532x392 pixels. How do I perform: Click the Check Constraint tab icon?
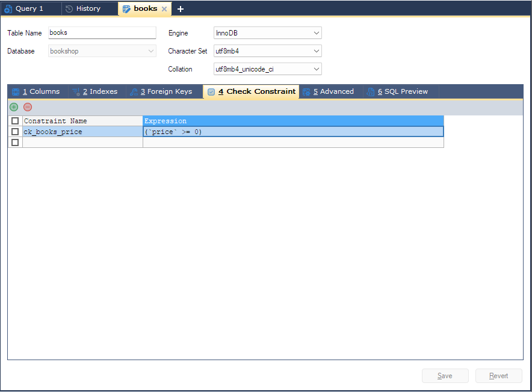[211, 92]
